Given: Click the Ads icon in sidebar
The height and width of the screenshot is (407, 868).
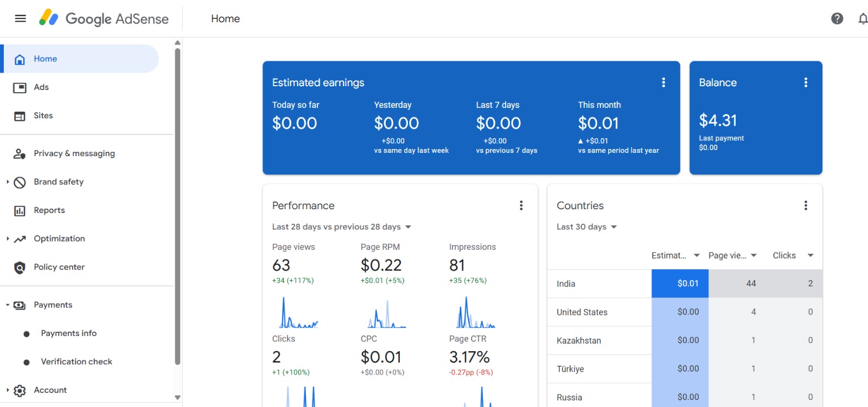Looking at the screenshot, I should 20,87.
